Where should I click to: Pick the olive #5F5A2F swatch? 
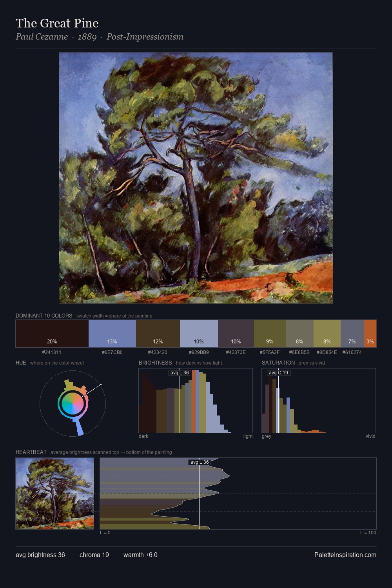pos(270,334)
